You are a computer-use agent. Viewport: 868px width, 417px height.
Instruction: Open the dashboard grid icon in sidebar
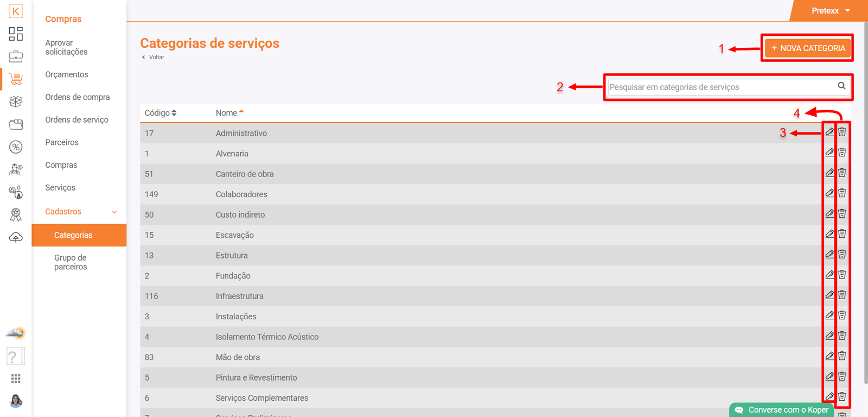[16, 34]
